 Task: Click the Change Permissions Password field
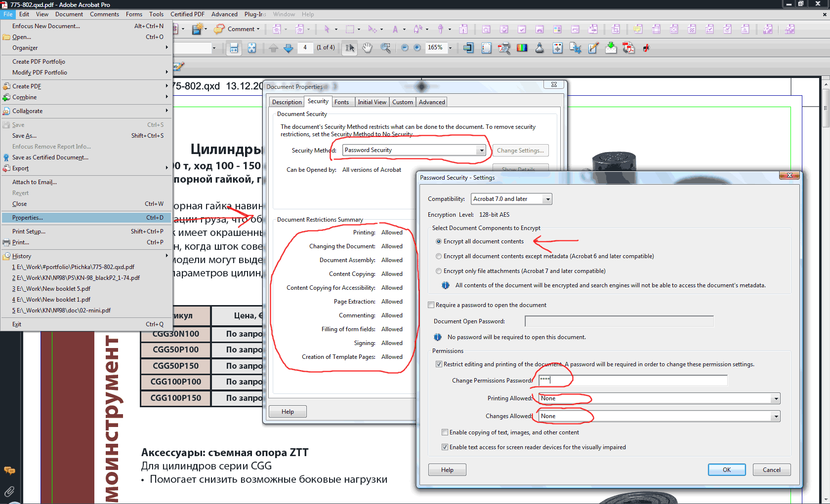(633, 380)
